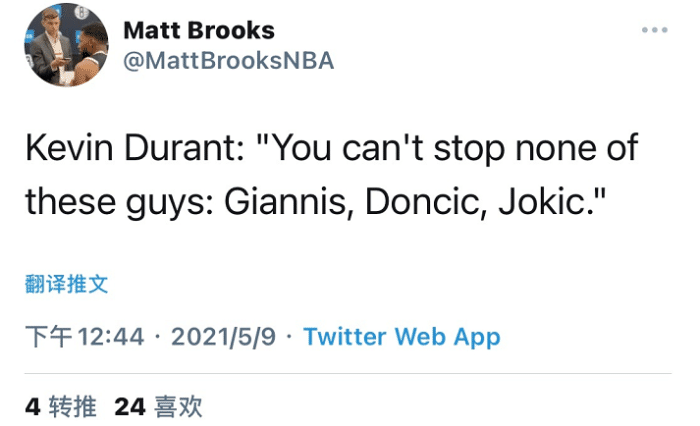
Task: Click the retweet count number 4
Action: 32,406
